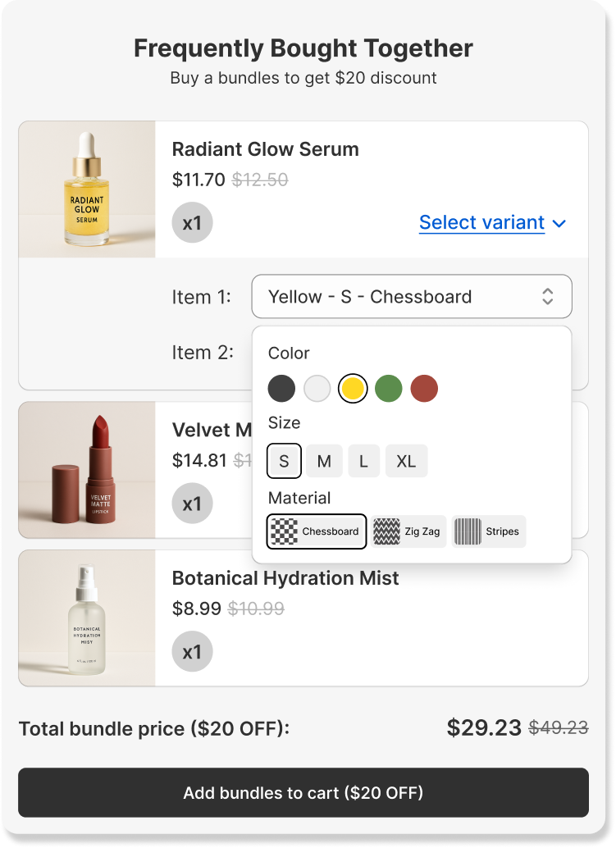Click the up-down arrows in the Item 1 dropdown

[x=547, y=297]
